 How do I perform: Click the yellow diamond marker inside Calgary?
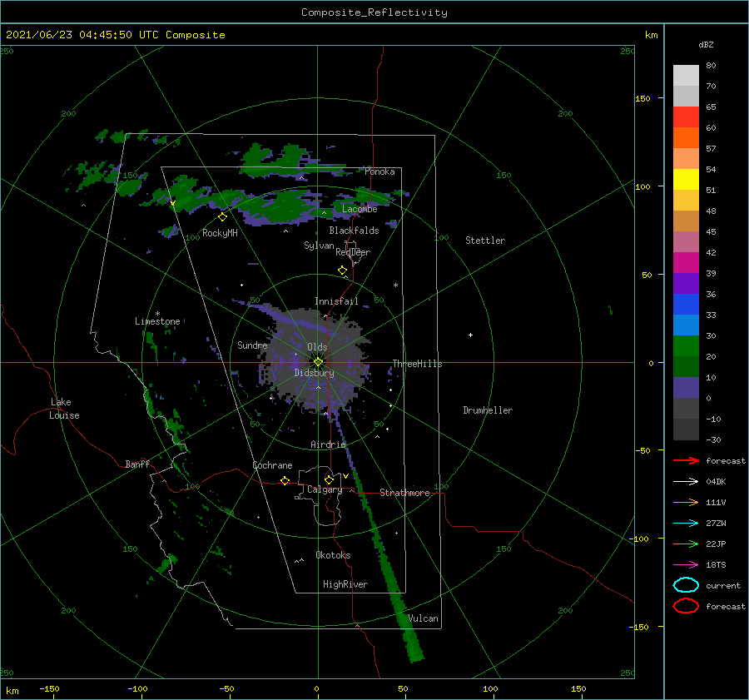(329, 479)
